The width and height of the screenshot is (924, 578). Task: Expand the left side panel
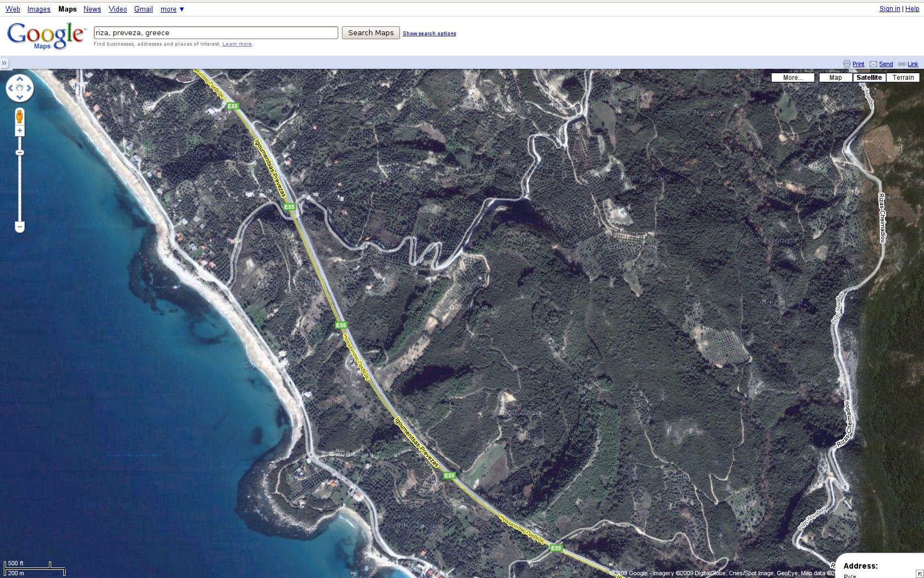pos(4,63)
